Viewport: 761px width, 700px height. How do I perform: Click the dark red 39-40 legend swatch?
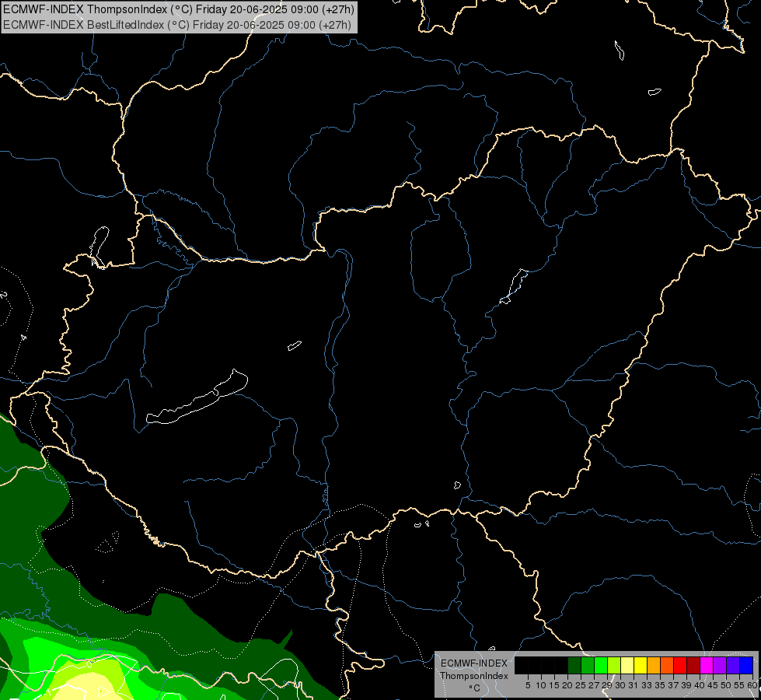click(x=693, y=666)
